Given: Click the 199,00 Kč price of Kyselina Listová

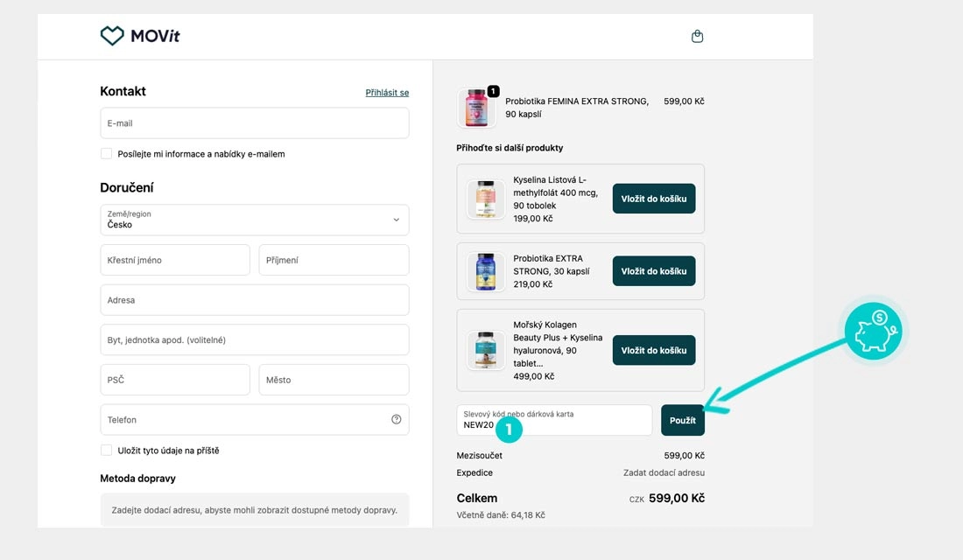Looking at the screenshot, I should tap(533, 219).
